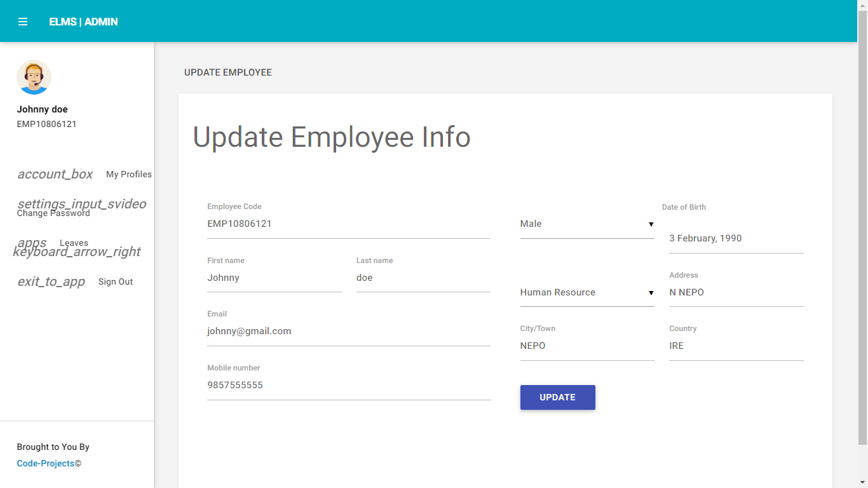868x488 pixels.
Task: Click the Date of Birth field
Action: [x=735, y=238]
